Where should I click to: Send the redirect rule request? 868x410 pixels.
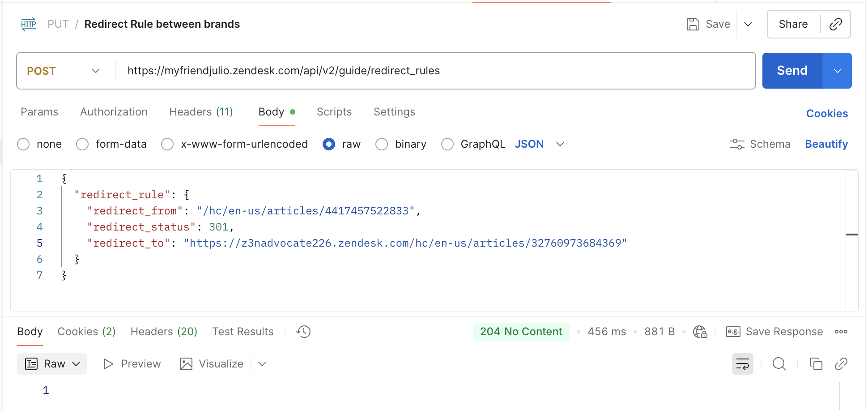click(x=791, y=71)
